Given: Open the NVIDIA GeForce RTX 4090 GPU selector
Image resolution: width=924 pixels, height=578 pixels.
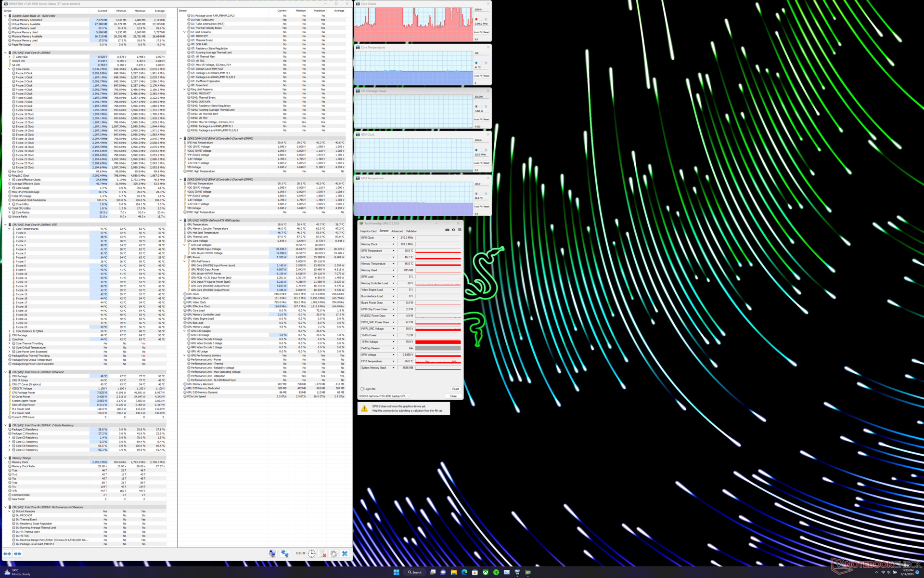Looking at the screenshot, I should [x=384, y=396].
